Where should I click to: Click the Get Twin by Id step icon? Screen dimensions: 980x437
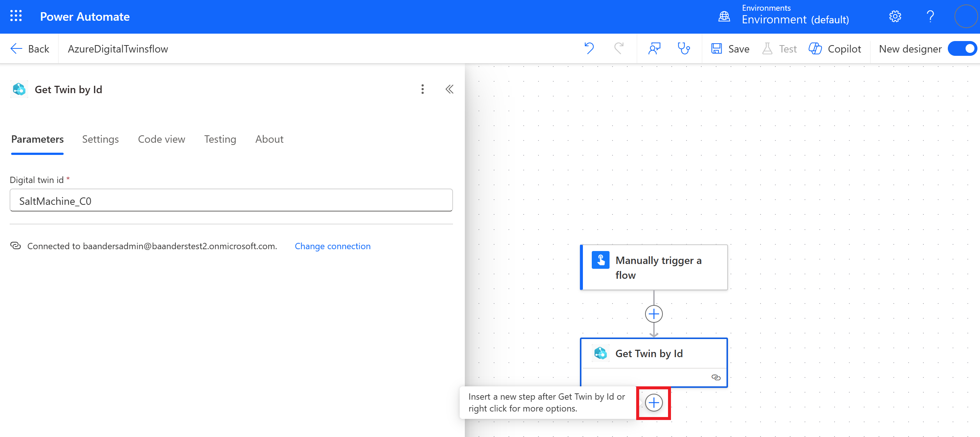coord(601,353)
